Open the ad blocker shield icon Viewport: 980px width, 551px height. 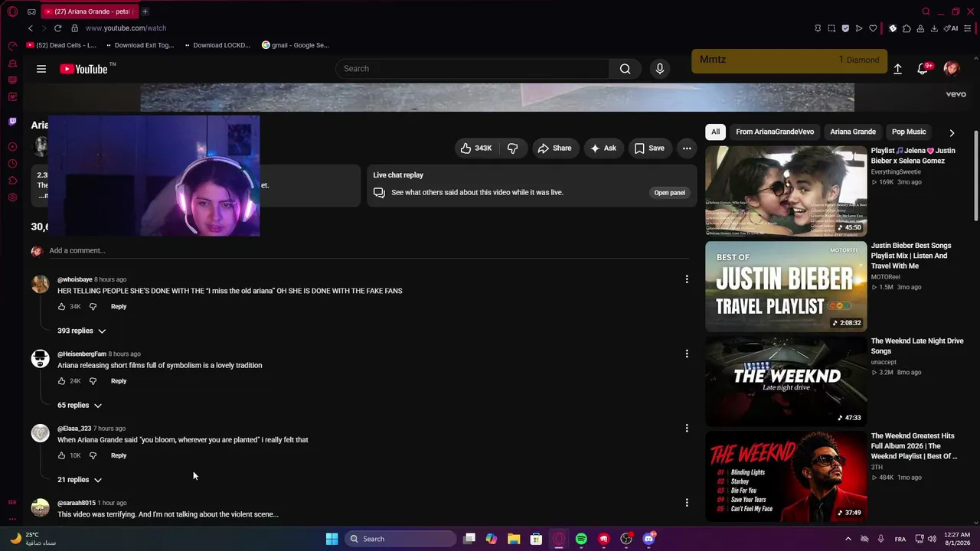pyautogui.click(x=845, y=28)
